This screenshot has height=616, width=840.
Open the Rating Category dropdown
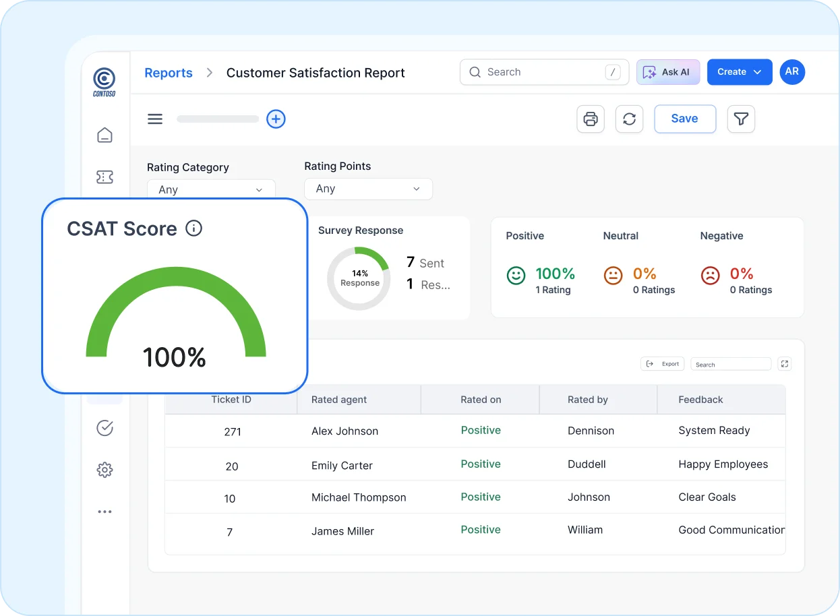pos(211,189)
